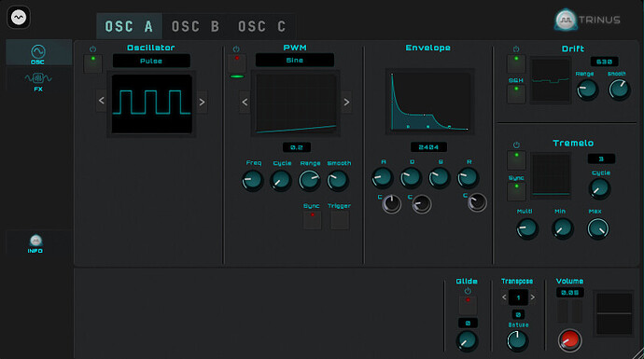Click the PWM power icon
The image size is (644, 359).
[236, 48]
